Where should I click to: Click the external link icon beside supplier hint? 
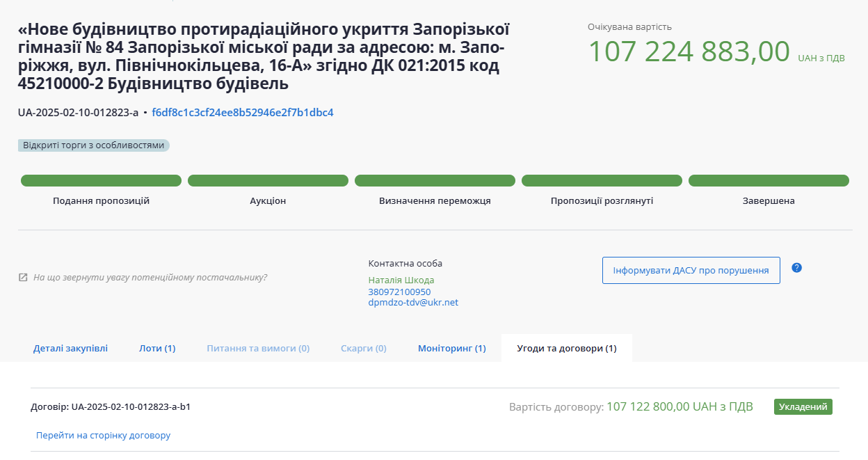point(23,278)
